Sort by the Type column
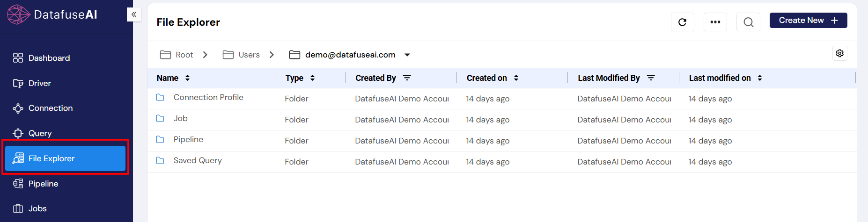This screenshot has width=868, height=222. tap(312, 78)
